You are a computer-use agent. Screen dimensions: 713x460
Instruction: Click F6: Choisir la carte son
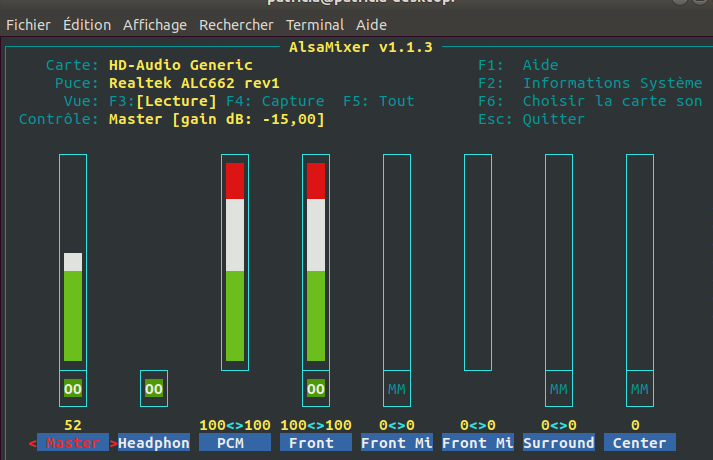[590, 101]
